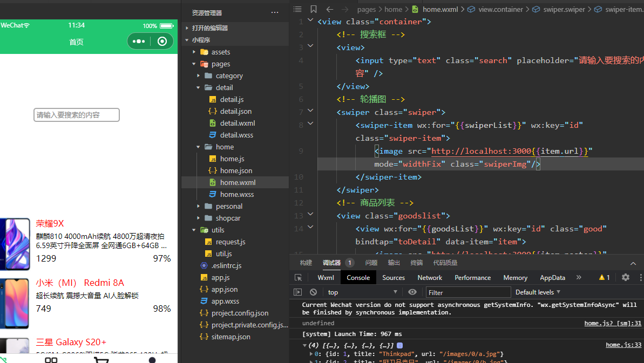Viewport: 644px width, 363px height.
Task: Focus the simulator search input box
Action: pos(77,115)
